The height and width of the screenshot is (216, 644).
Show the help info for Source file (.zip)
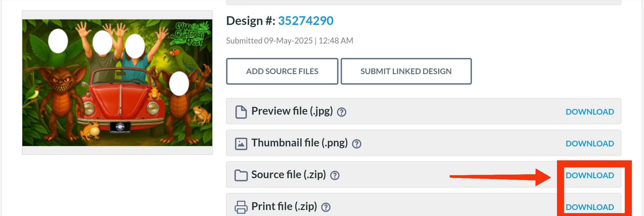click(x=335, y=175)
